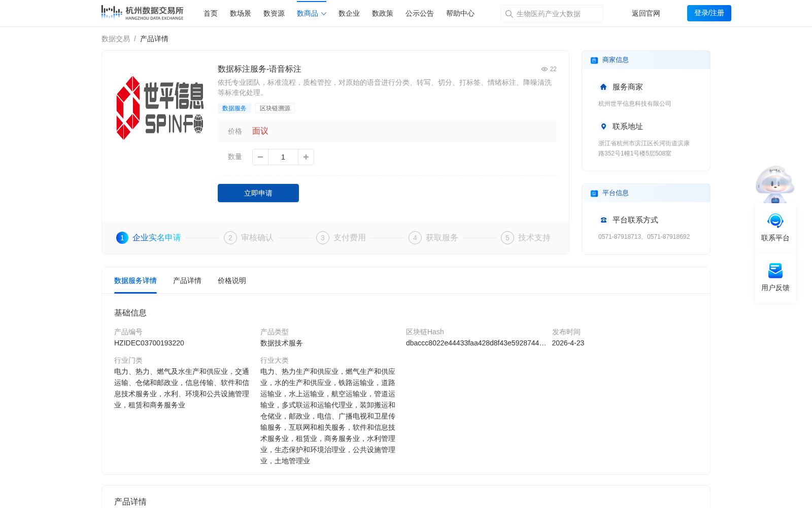Click the 平台信息 header icon
Viewport: 812px width, 508px height.
click(x=594, y=193)
